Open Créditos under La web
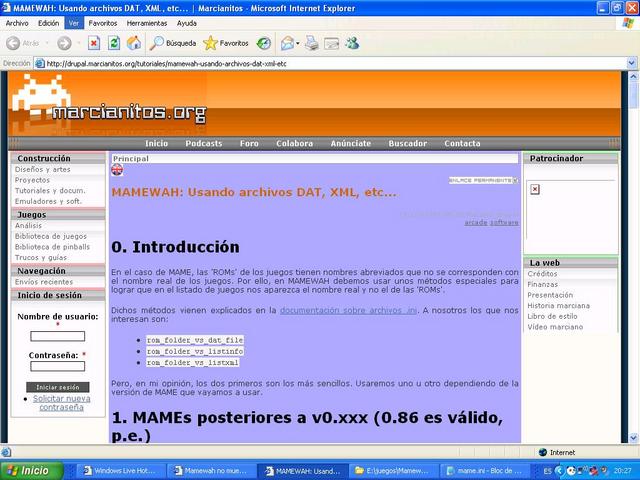 pos(542,273)
